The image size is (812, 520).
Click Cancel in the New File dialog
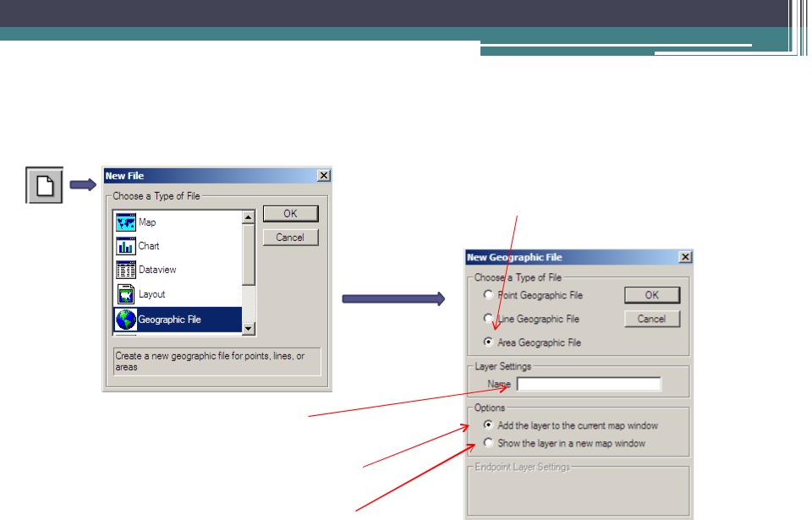pos(290,238)
